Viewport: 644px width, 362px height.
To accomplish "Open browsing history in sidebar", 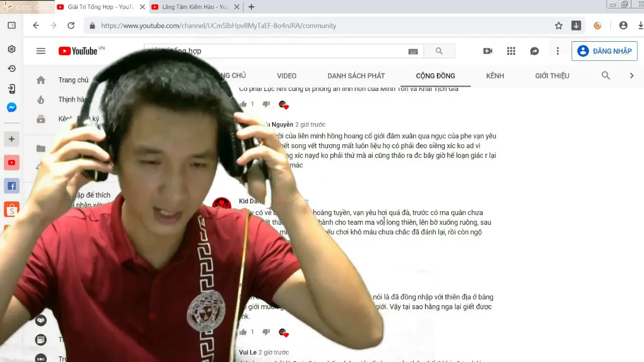I will click(x=12, y=69).
